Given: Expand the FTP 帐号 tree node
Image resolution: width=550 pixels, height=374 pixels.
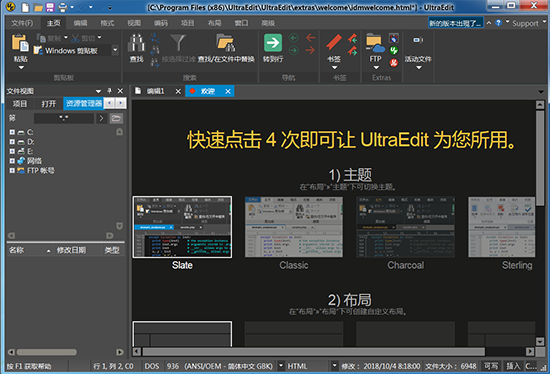Looking at the screenshot, I should click(x=12, y=171).
